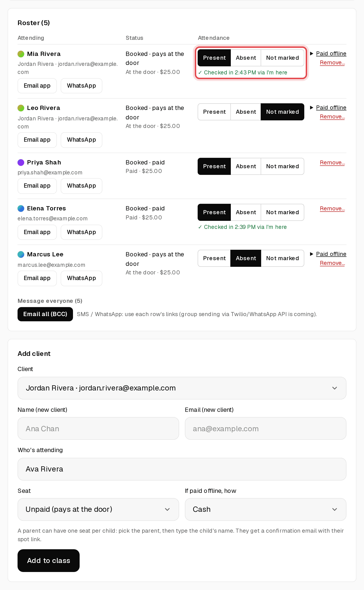Expand Paid offline for Marcus Lee

[x=328, y=254]
